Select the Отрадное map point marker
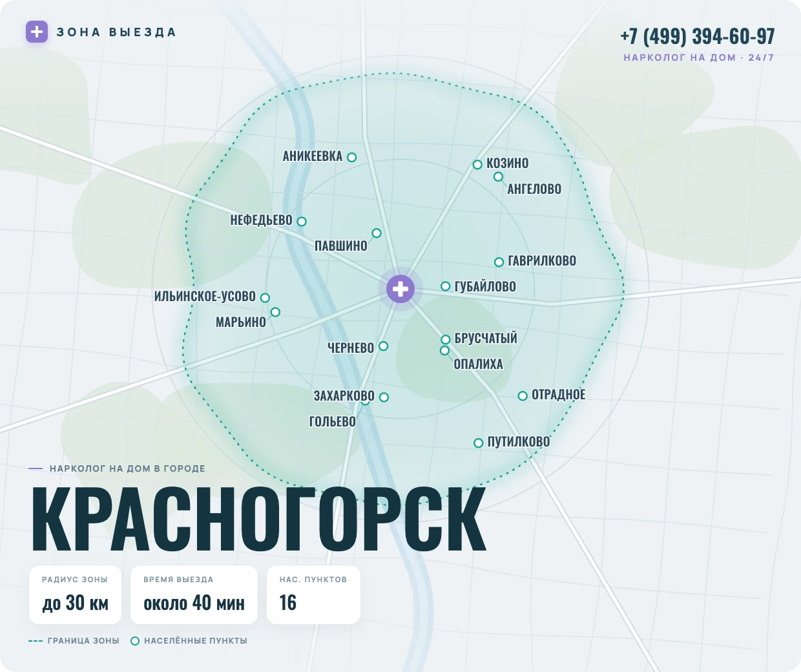801x672 pixels. 523,396
